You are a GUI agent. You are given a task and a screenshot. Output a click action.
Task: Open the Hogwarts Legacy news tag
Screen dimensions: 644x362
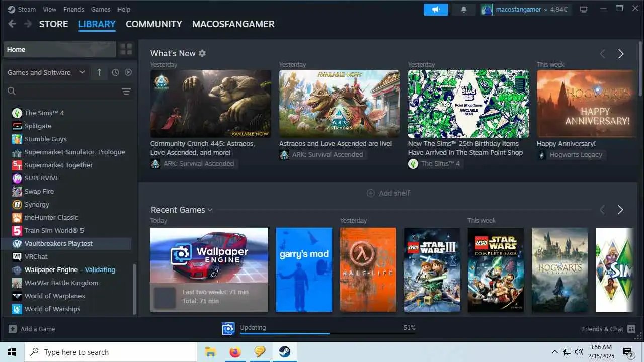coord(571,154)
